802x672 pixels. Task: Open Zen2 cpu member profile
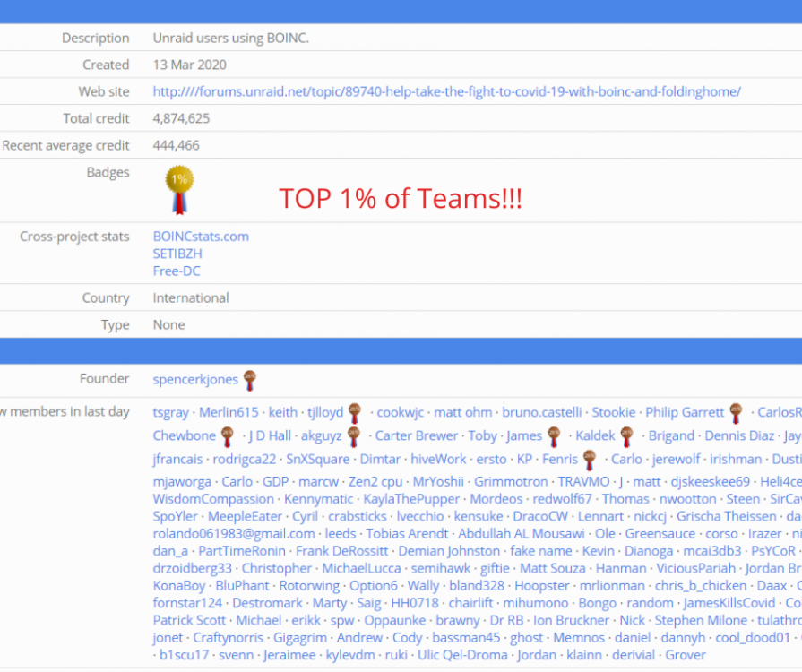click(x=375, y=482)
